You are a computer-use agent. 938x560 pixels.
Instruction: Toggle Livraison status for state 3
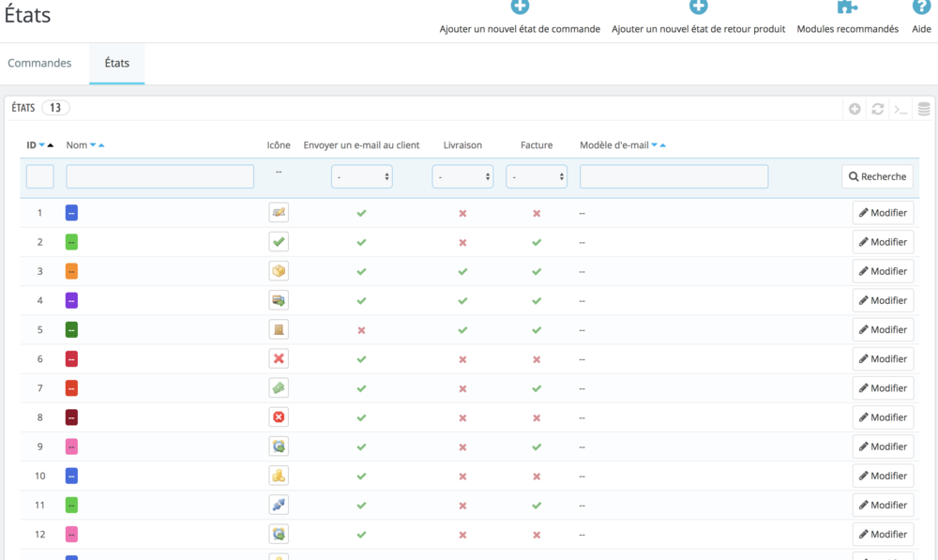[462, 271]
